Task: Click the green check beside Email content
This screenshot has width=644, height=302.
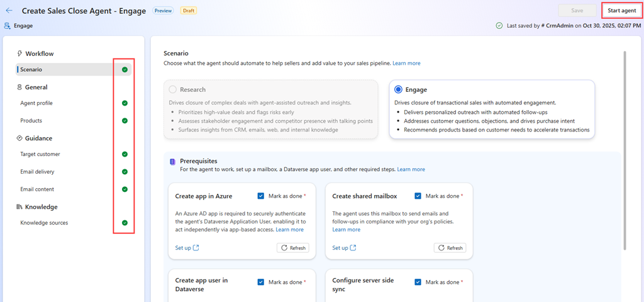Action: click(x=125, y=189)
